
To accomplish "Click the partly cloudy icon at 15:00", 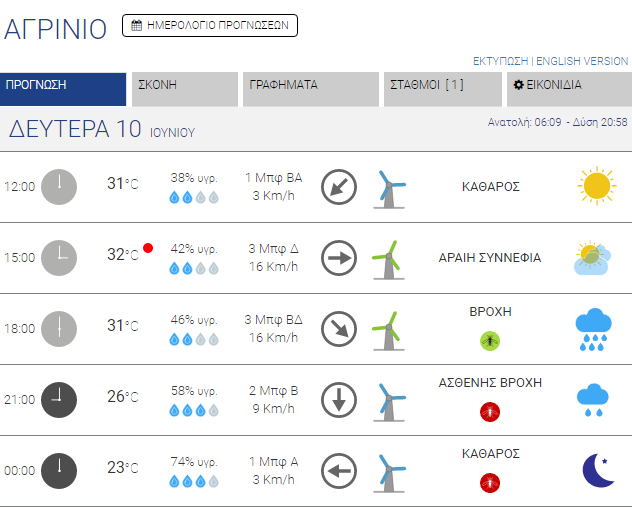I will tap(594, 258).
